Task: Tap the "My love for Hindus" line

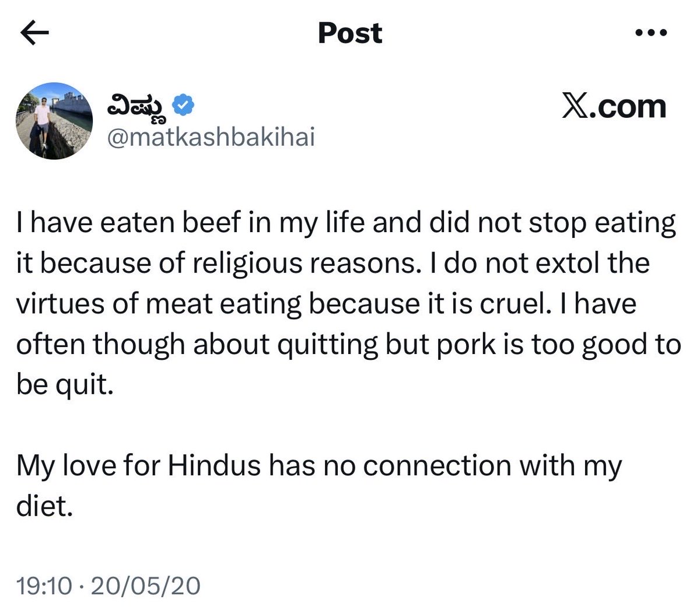Action: click(x=319, y=467)
